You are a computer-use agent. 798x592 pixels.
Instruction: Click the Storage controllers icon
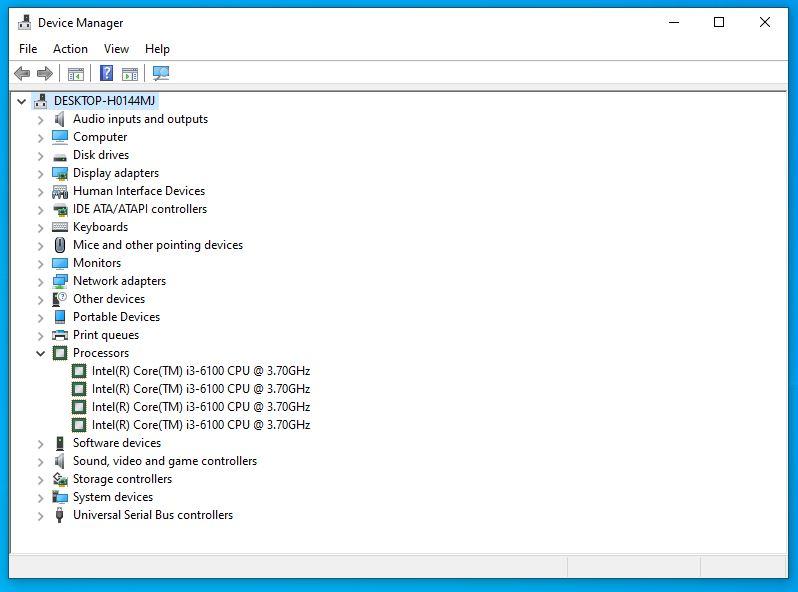click(60, 479)
